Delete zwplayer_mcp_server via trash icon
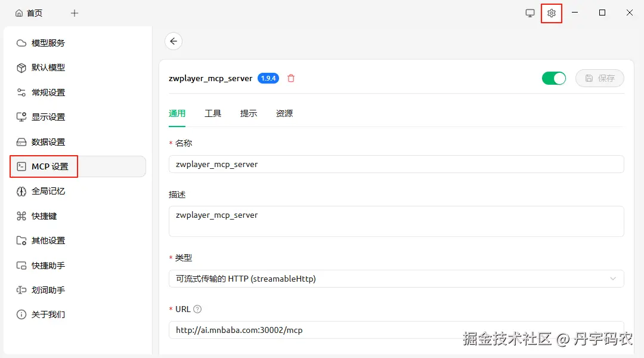 point(291,78)
